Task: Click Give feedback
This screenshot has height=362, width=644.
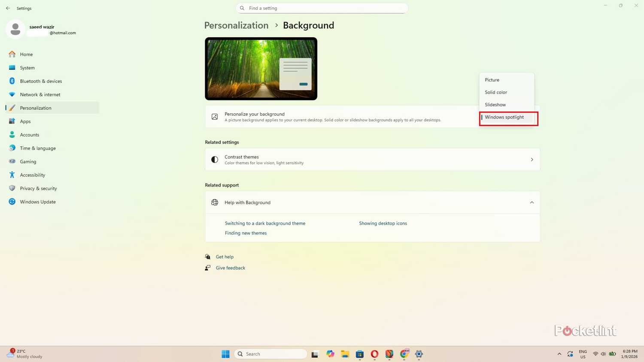Action: [x=230, y=268]
